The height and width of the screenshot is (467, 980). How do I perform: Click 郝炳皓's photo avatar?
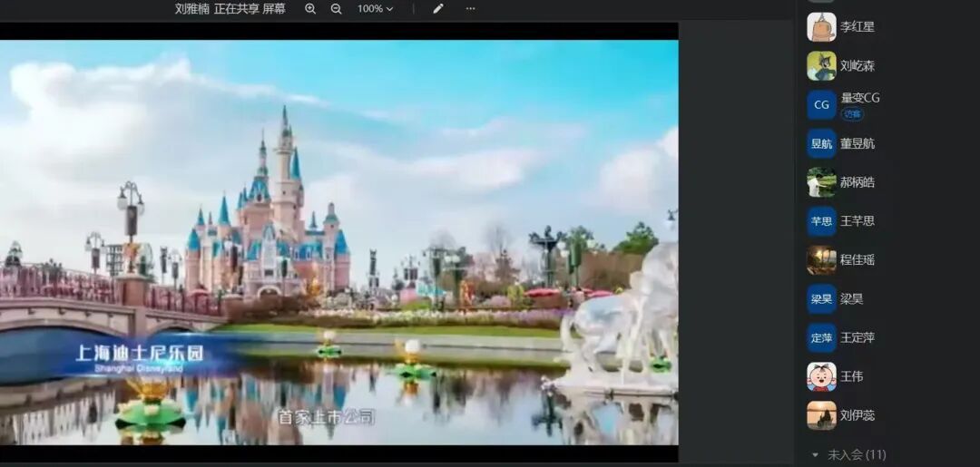click(821, 182)
